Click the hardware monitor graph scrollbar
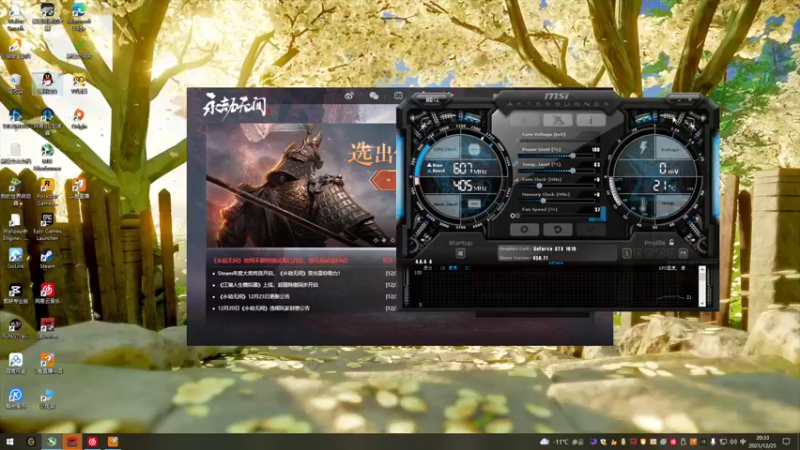The width and height of the screenshot is (800, 450). pos(702,286)
